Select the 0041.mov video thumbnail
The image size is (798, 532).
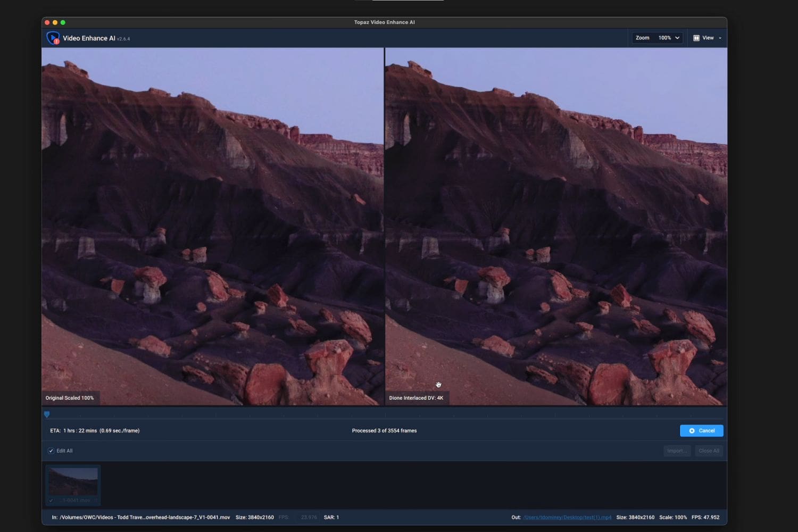[73, 485]
